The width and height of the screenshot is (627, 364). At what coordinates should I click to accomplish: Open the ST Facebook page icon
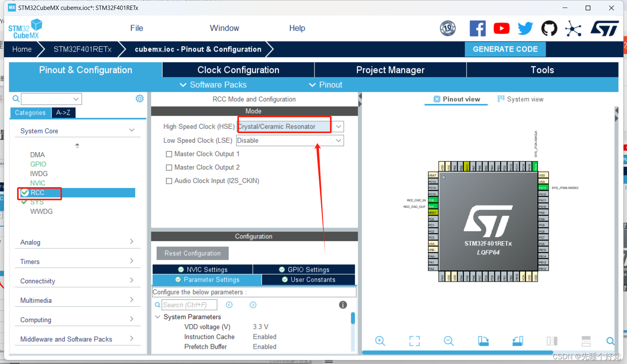pyautogui.click(x=478, y=29)
